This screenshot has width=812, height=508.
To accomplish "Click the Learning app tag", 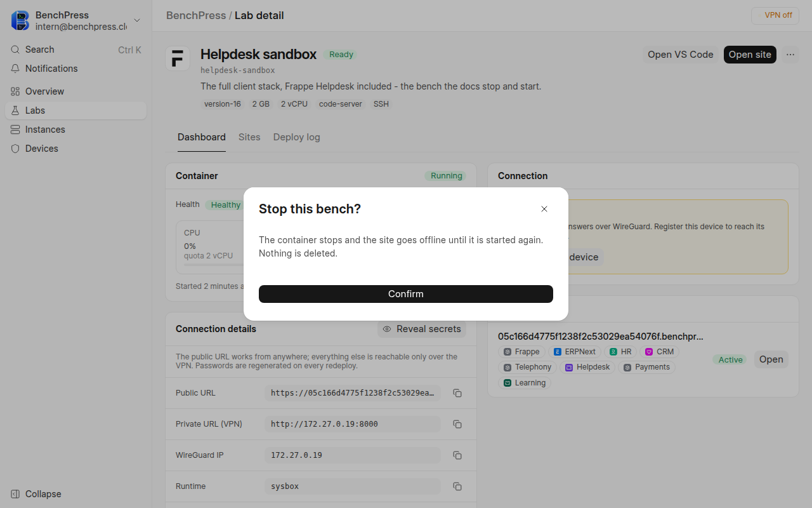I will pos(525,383).
